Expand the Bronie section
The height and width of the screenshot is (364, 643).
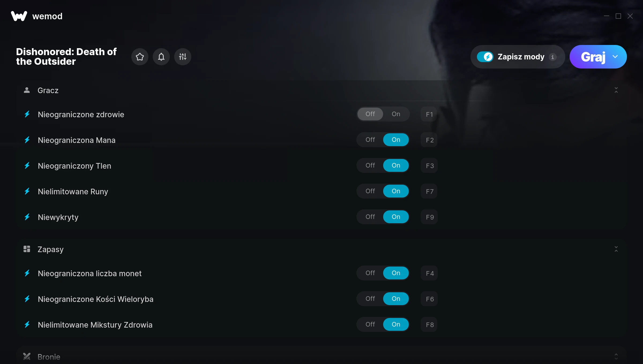coord(616,357)
